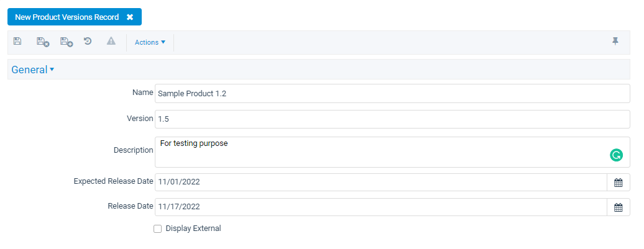The image size is (644, 249).
Task: Open calendar picker for Release Date
Action: (x=618, y=207)
